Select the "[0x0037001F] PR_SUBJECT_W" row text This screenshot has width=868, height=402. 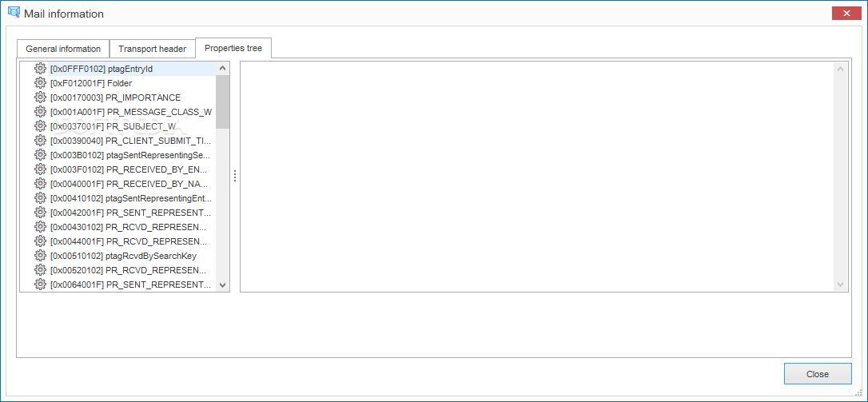click(x=113, y=126)
